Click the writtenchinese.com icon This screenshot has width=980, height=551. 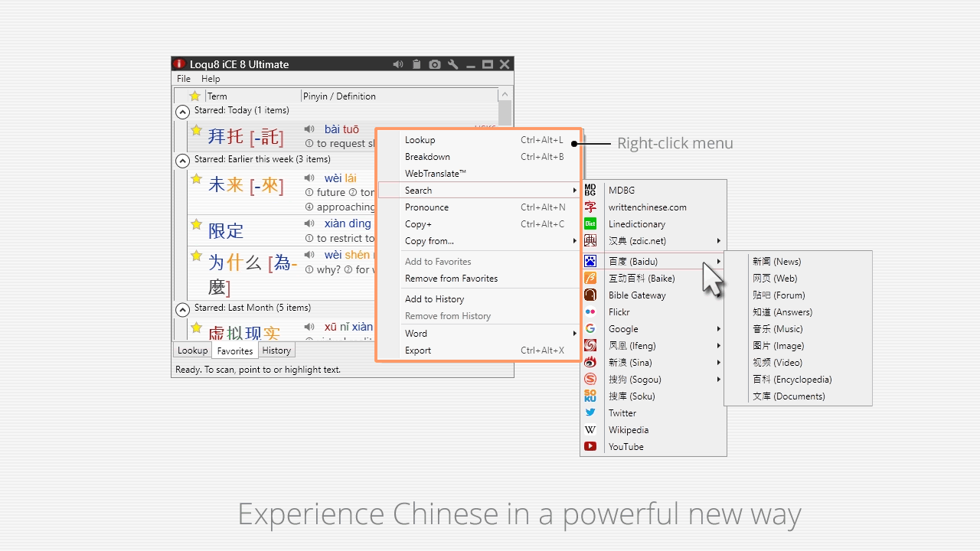590,207
